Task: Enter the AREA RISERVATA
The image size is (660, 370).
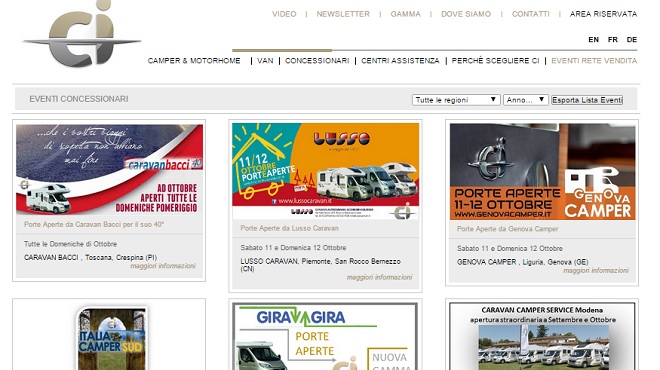Action: coord(603,14)
